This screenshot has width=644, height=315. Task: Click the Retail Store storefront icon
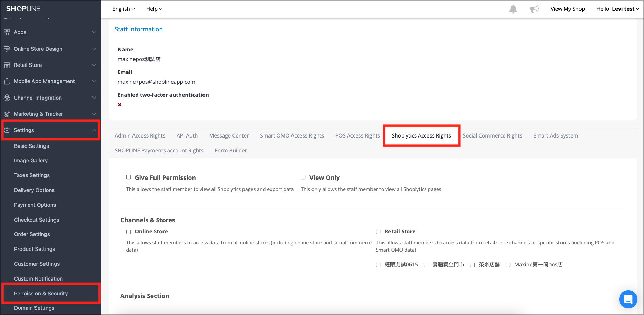7,65
